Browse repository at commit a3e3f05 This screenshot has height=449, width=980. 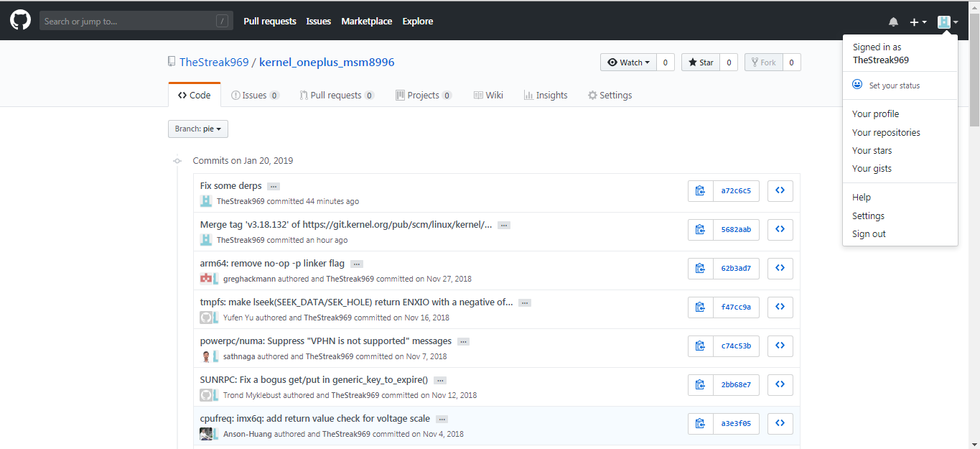coord(780,424)
